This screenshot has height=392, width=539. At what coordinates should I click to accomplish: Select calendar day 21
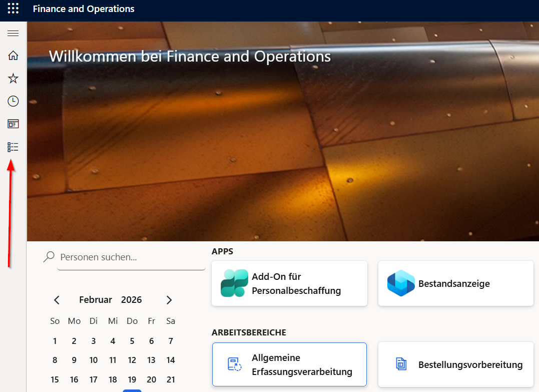[x=171, y=379]
